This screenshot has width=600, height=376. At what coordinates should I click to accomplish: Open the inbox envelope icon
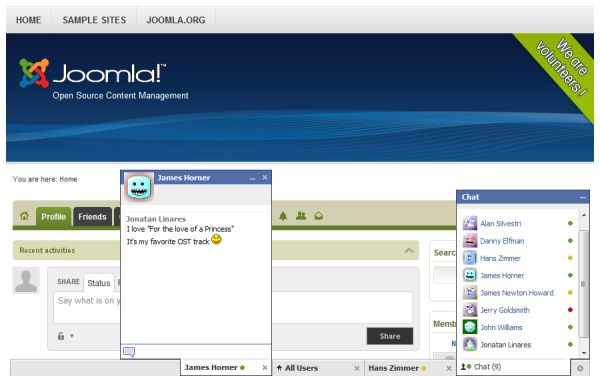tap(318, 216)
